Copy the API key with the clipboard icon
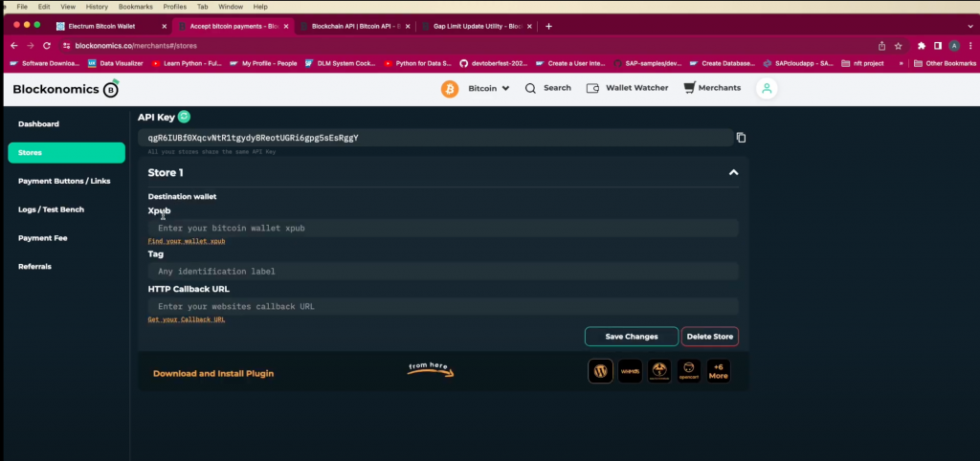The image size is (980, 461). click(742, 138)
